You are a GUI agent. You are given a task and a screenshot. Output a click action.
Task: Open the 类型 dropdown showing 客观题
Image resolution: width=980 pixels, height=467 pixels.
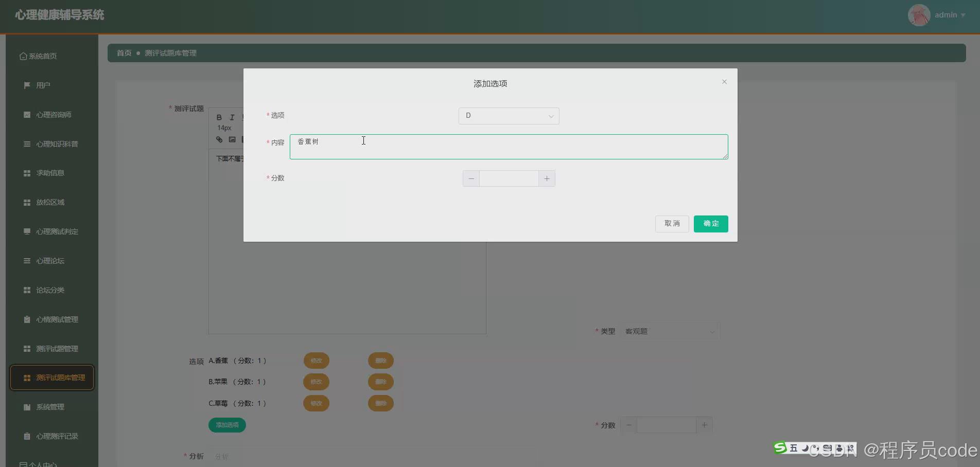pyautogui.click(x=669, y=331)
